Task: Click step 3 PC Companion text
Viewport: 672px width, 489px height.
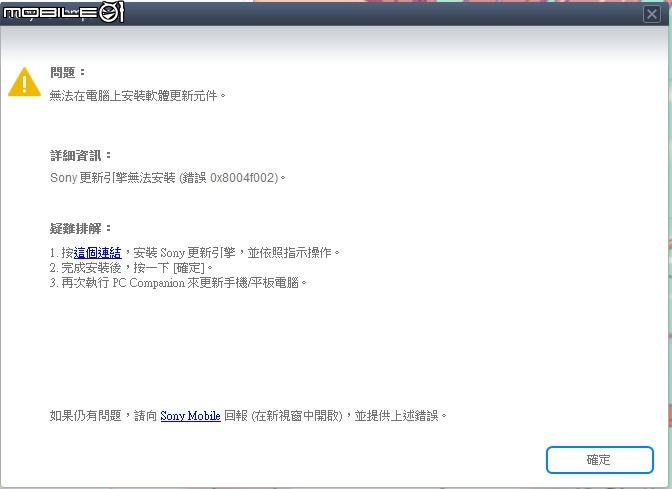Action: (178, 283)
